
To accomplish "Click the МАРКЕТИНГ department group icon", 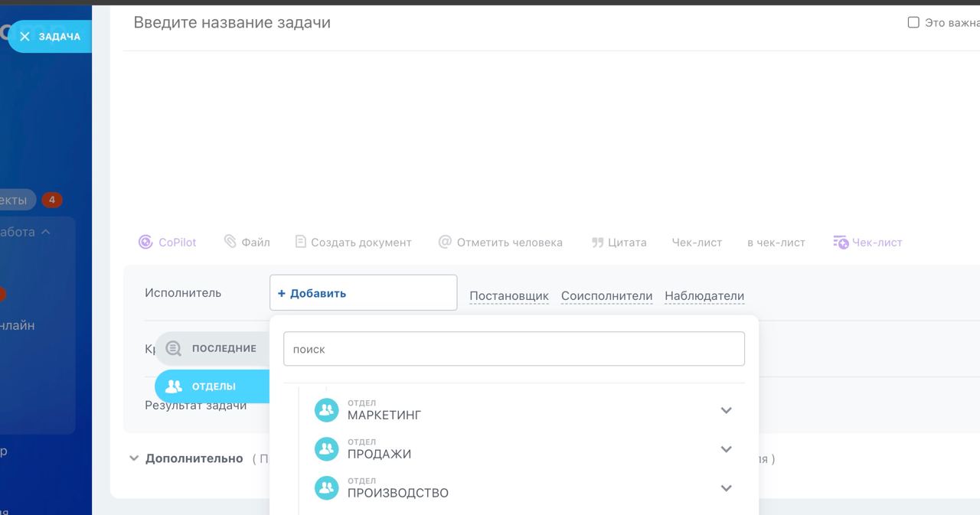I will [327, 410].
